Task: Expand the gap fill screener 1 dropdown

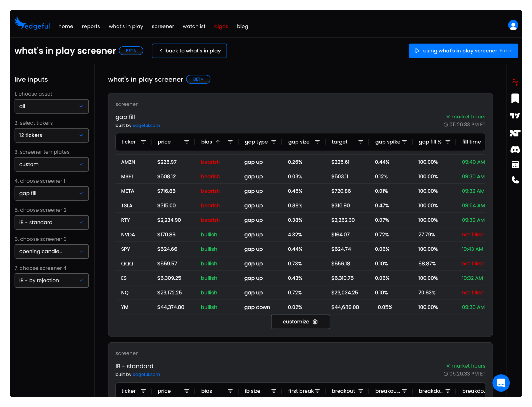Action: tap(52, 193)
